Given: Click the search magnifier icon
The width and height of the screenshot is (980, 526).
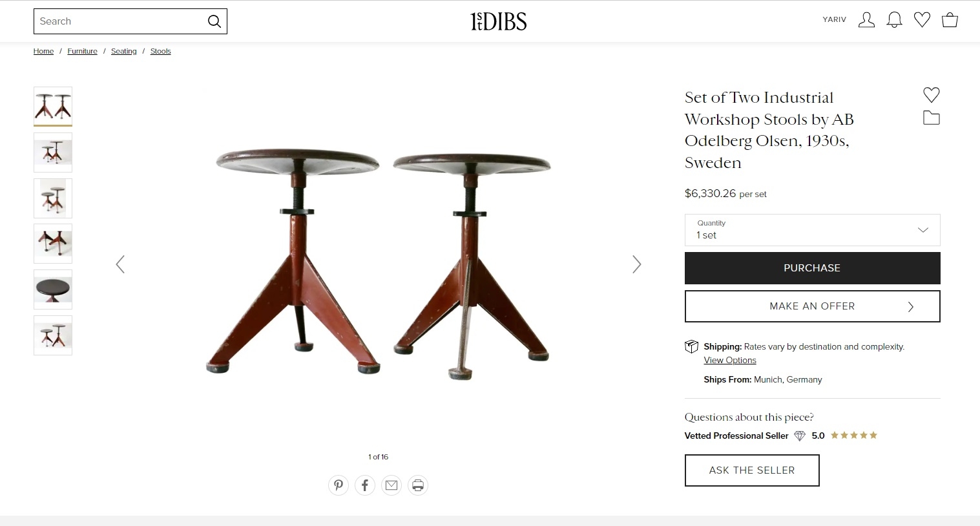Looking at the screenshot, I should (x=214, y=21).
